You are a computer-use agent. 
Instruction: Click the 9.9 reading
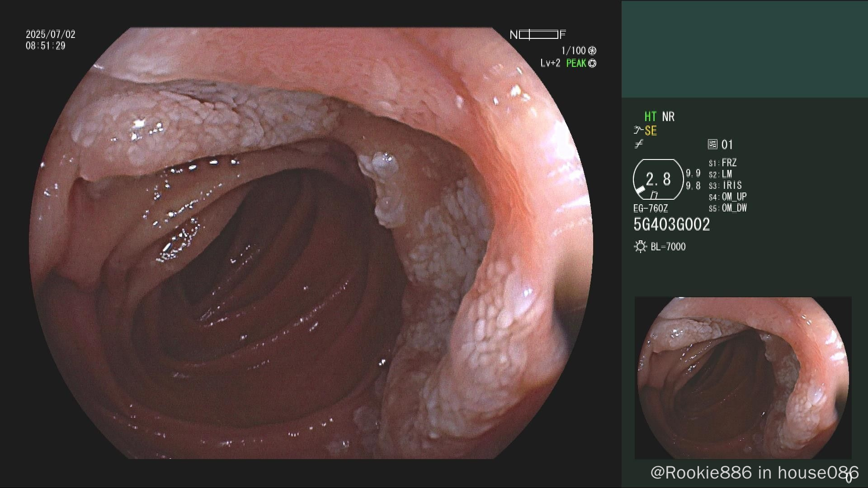693,173
